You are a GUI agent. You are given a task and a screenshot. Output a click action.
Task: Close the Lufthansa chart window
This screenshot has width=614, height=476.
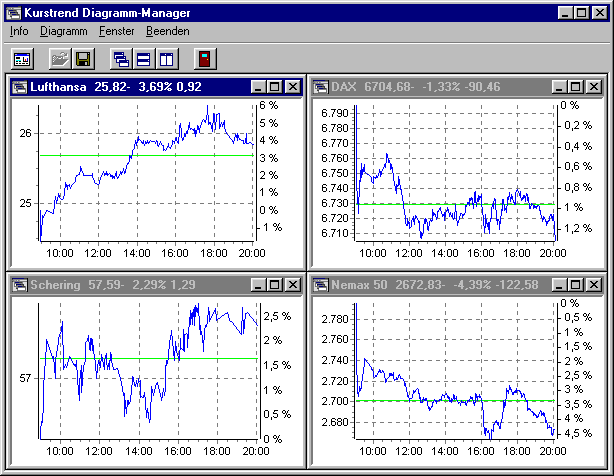[x=293, y=87]
